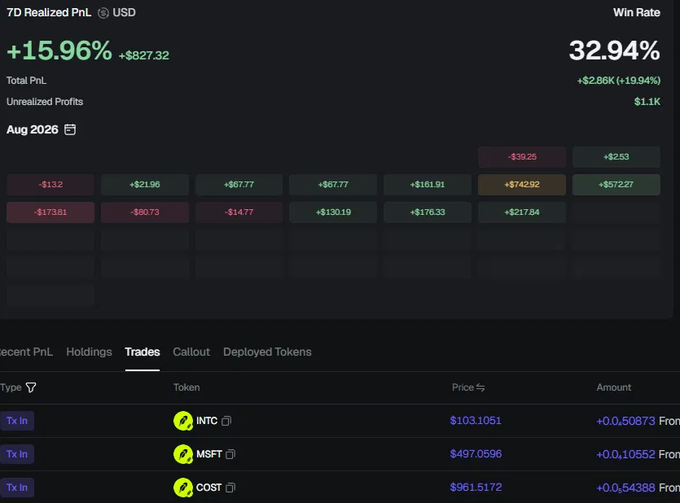Open the Aug 2026 calendar picker
The image size is (680, 503).
click(x=70, y=129)
